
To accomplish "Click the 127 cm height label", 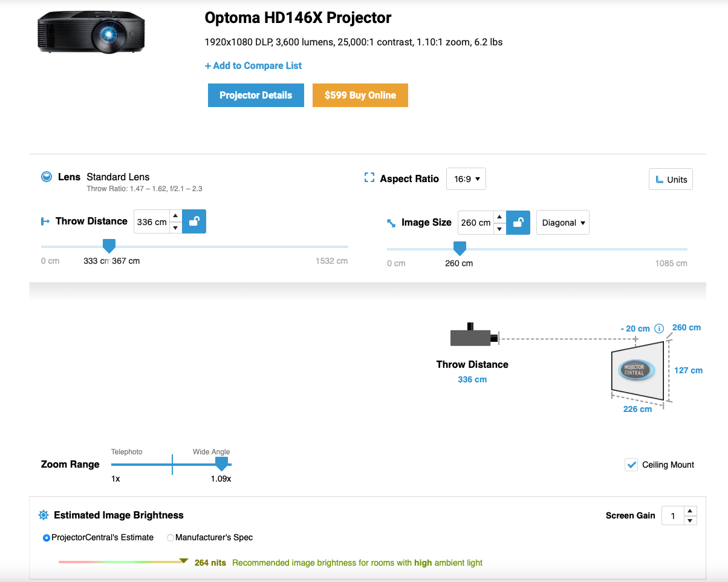I will point(688,370).
